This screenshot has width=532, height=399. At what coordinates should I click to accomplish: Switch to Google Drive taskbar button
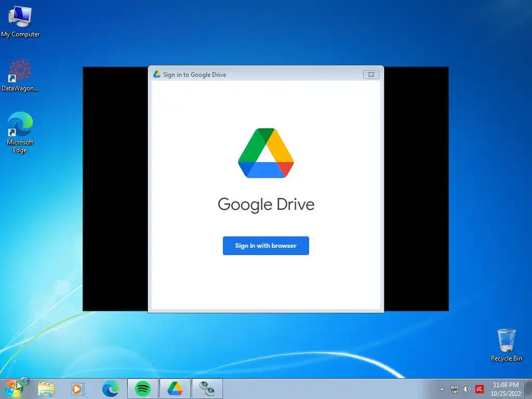(x=175, y=389)
